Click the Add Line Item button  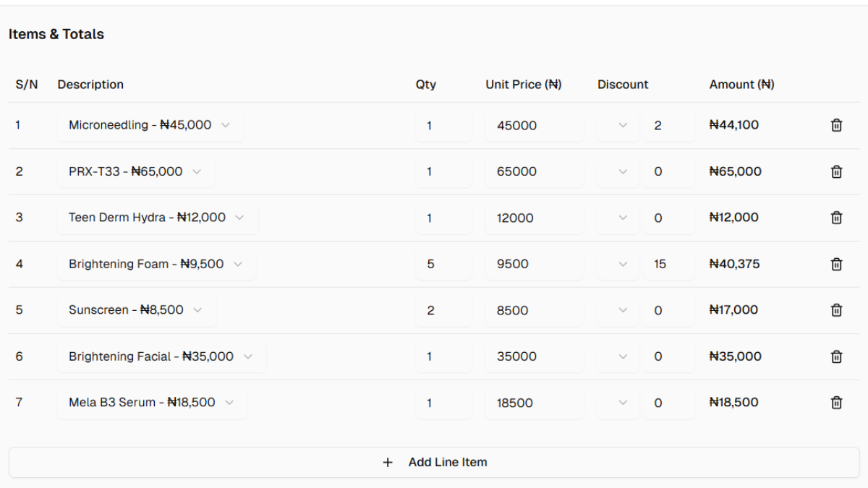point(434,462)
